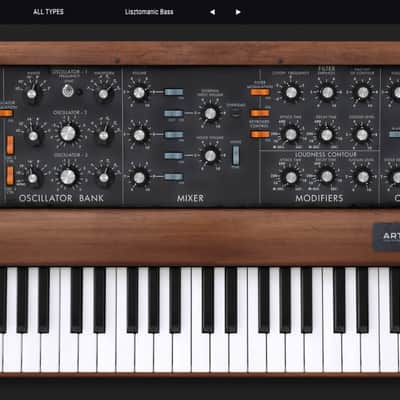Flip the orange Oscillator Modulation switch
Image resolution: width=400 pixels, height=400 pixels.
click(6, 113)
